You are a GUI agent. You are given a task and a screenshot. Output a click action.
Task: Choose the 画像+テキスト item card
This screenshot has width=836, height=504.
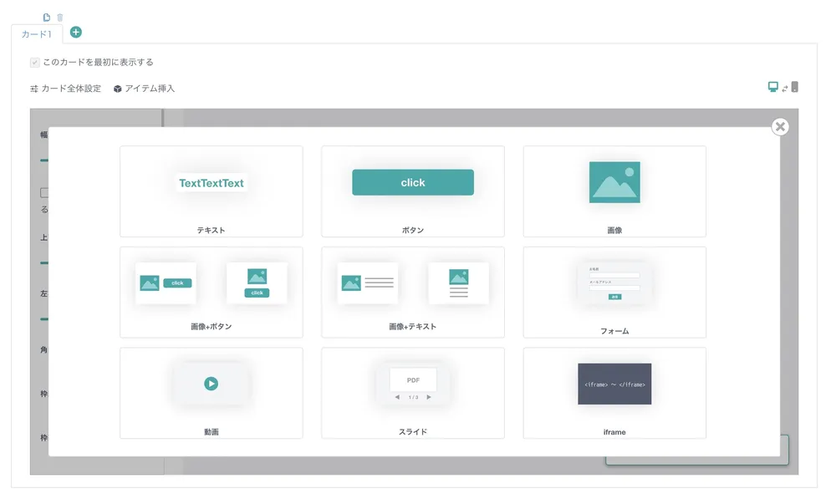pyautogui.click(x=413, y=292)
